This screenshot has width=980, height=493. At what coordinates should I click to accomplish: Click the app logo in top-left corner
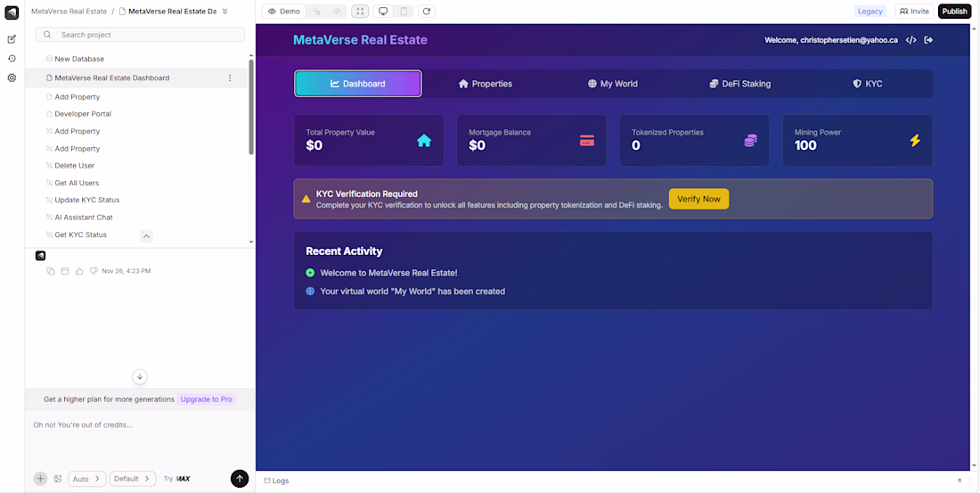[12, 12]
